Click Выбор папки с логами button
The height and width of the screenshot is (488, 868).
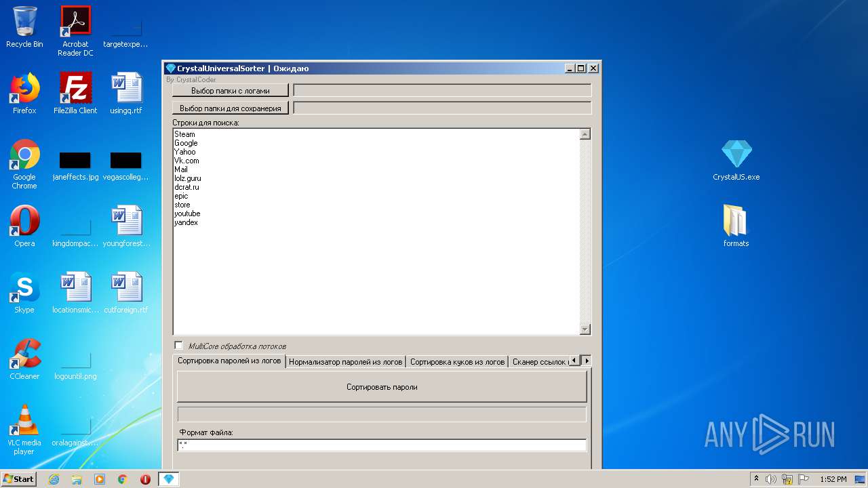click(231, 90)
